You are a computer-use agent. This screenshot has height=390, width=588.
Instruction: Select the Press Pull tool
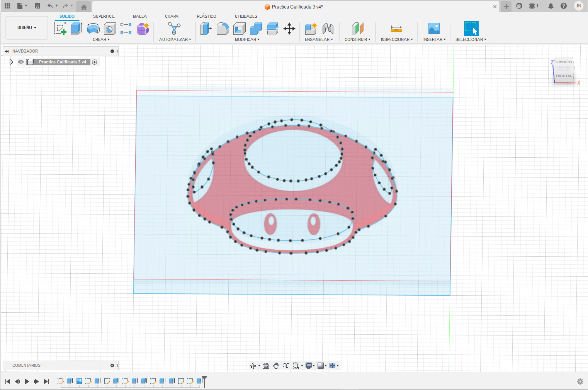tap(206, 29)
